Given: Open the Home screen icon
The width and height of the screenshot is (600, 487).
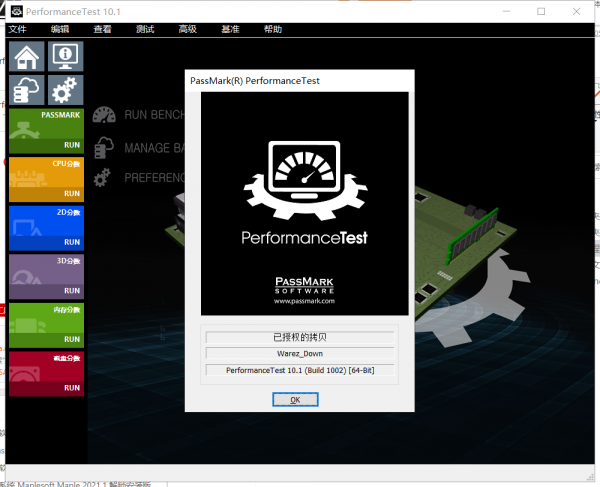Looking at the screenshot, I should tap(27, 57).
